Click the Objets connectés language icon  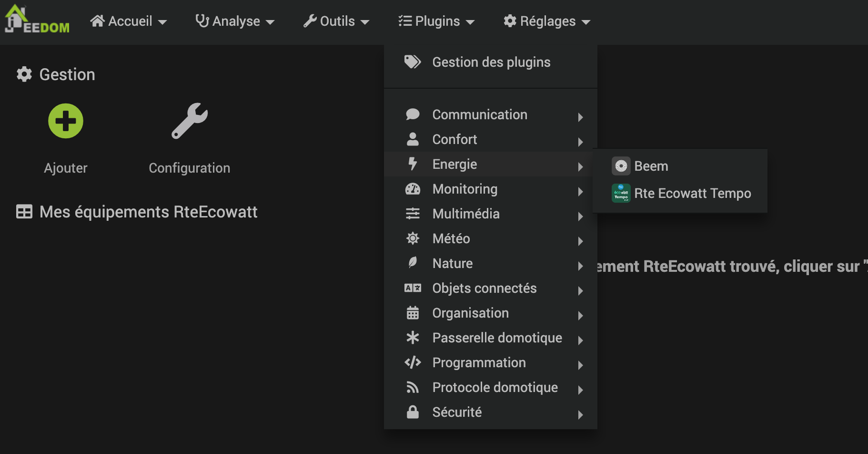(x=413, y=288)
